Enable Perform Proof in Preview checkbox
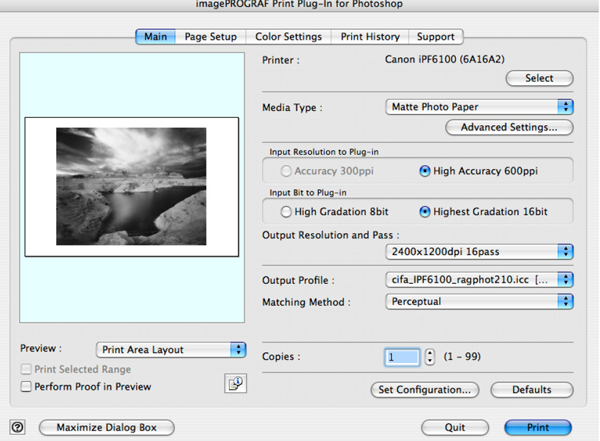 point(26,386)
